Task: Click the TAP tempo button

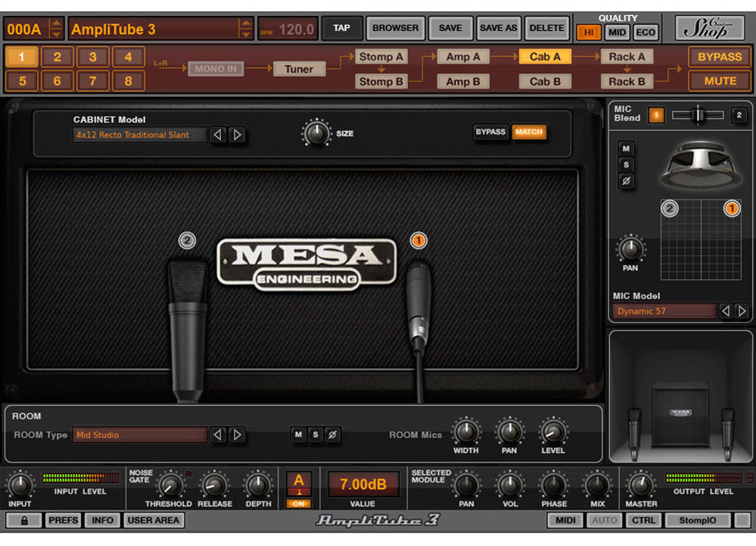Action: pyautogui.click(x=341, y=28)
